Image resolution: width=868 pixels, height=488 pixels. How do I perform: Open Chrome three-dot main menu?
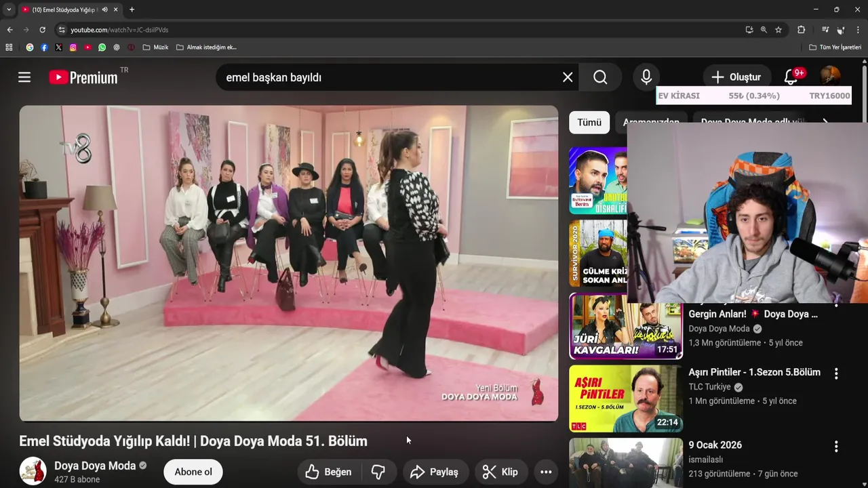859,30
